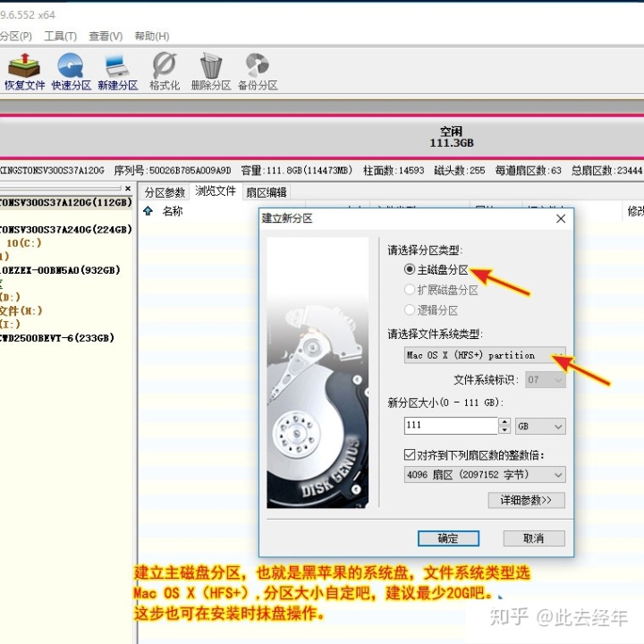Viewport: 644px width, 644px height.
Task: Close the left disk tree panel
Action: click(128, 188)
